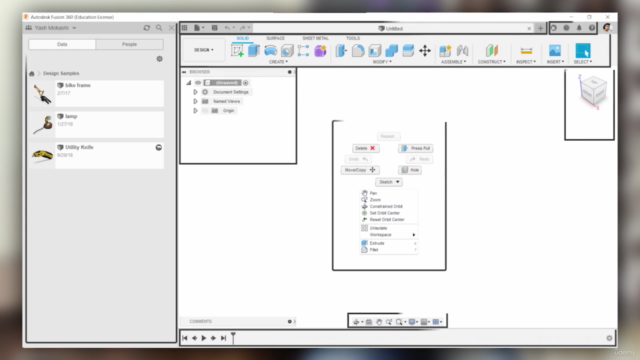
Task: Open a new document tab with plus button
Action: pos(540,28)
